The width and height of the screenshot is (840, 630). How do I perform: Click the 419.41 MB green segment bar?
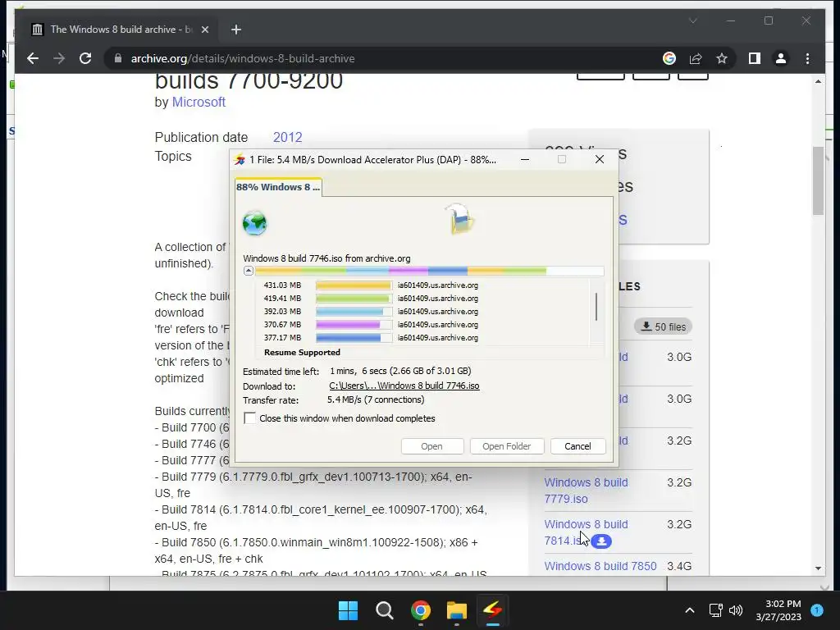click(x=354, y=299)
